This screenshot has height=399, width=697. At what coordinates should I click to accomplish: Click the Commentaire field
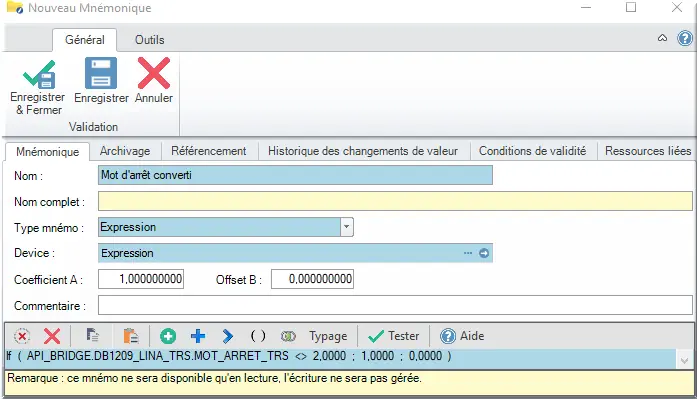pos(395,305)
